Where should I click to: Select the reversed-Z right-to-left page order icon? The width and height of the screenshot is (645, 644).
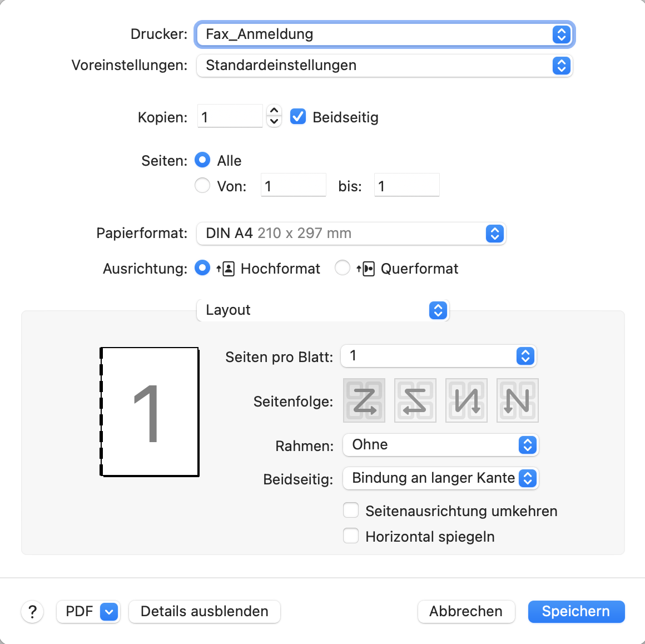click(x=415, y=400)
